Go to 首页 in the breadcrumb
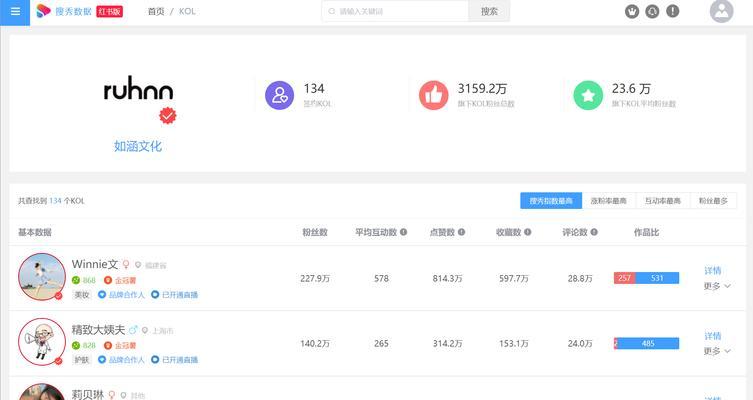The width and height of the screenshot is (753, 400). coord(156,12)
